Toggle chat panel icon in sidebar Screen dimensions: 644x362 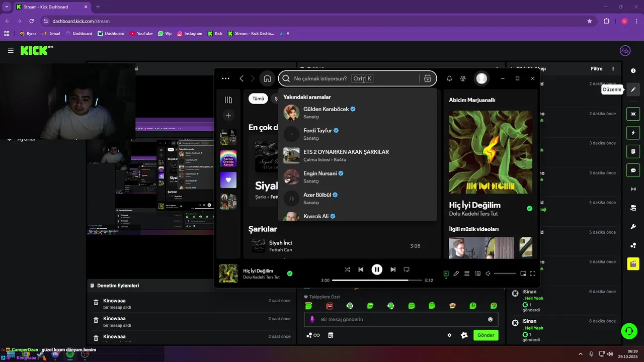click(x=633, y=170)
